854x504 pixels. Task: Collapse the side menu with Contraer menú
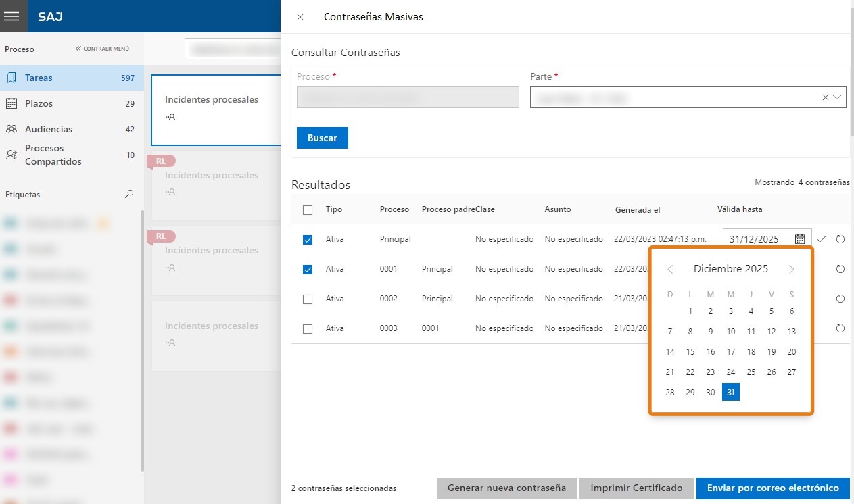(x=102, y=49)
